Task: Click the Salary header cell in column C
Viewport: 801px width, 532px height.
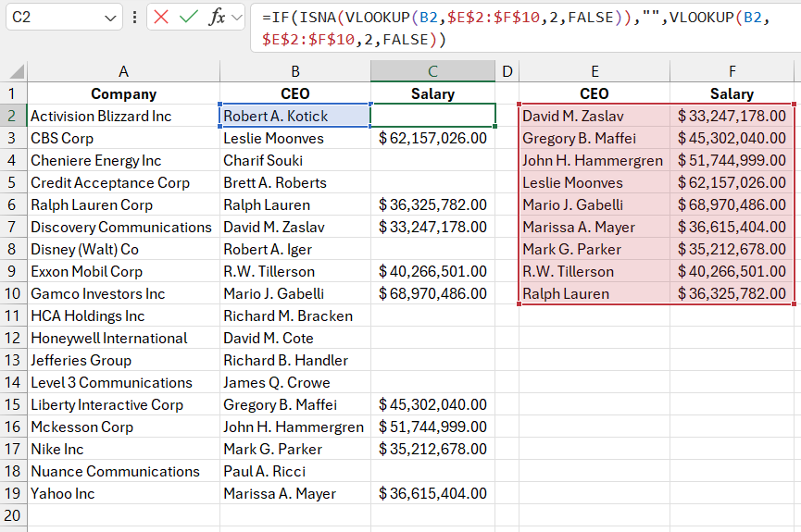Action: coord(432,93)
